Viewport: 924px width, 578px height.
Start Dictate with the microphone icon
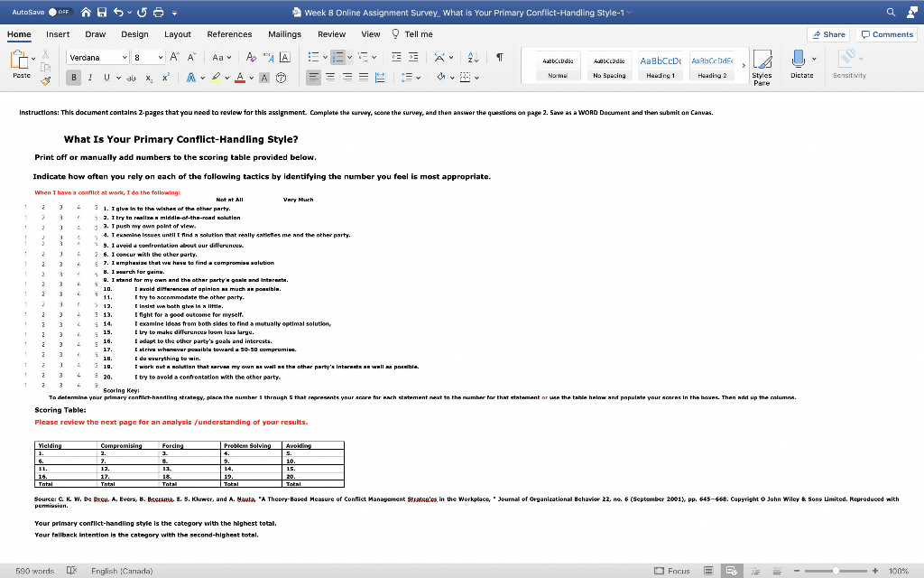tap(798, 64)
